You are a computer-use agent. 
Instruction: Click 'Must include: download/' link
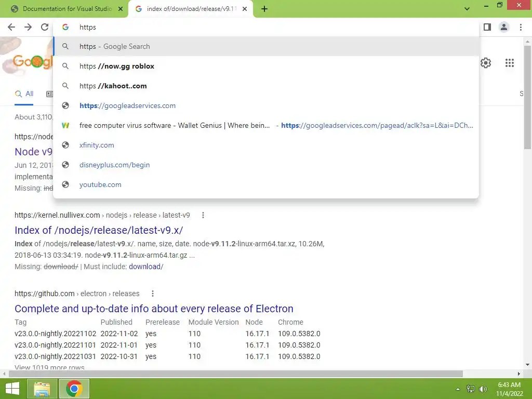coord(146,267)
